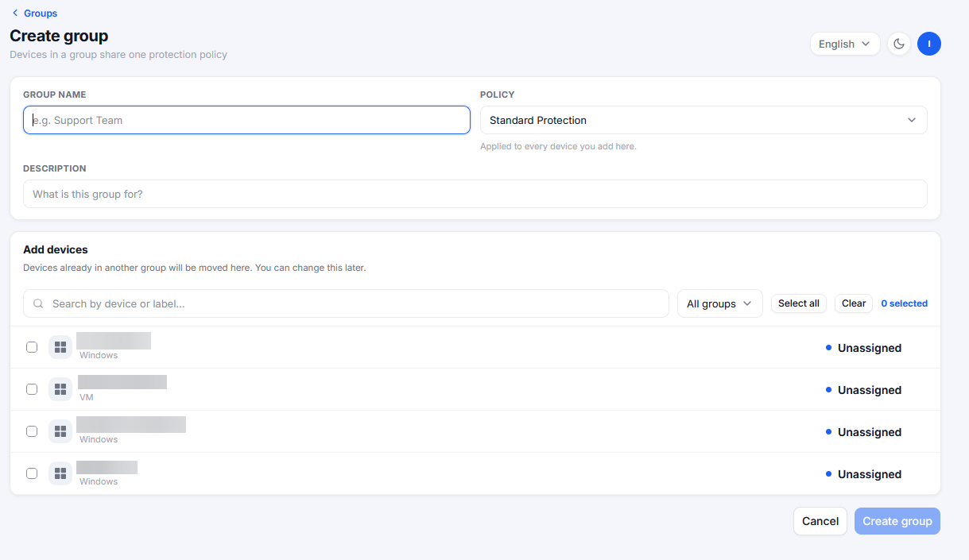This screenshot has width=969, height=560.
Task: Click the Create group button
Action: coord(897,521)
